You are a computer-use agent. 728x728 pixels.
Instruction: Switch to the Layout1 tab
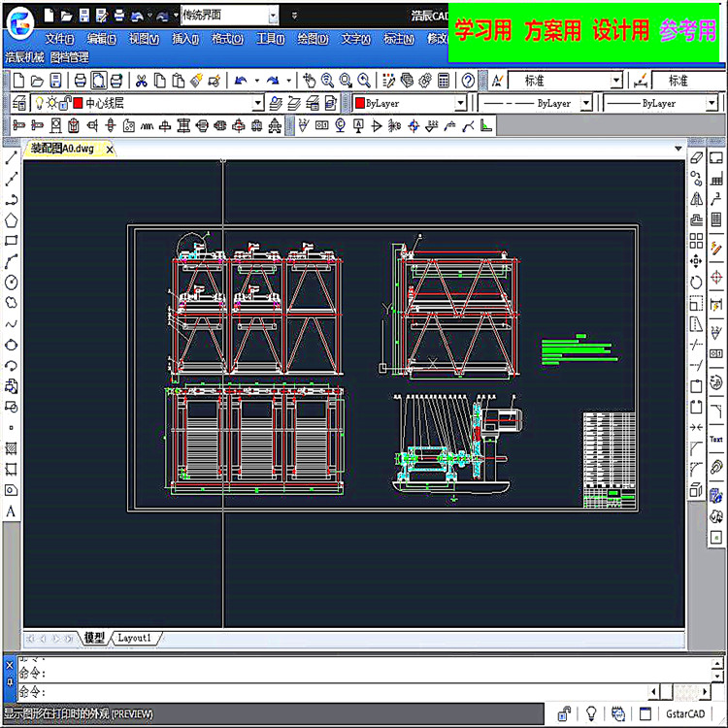[x=135, y=638]
